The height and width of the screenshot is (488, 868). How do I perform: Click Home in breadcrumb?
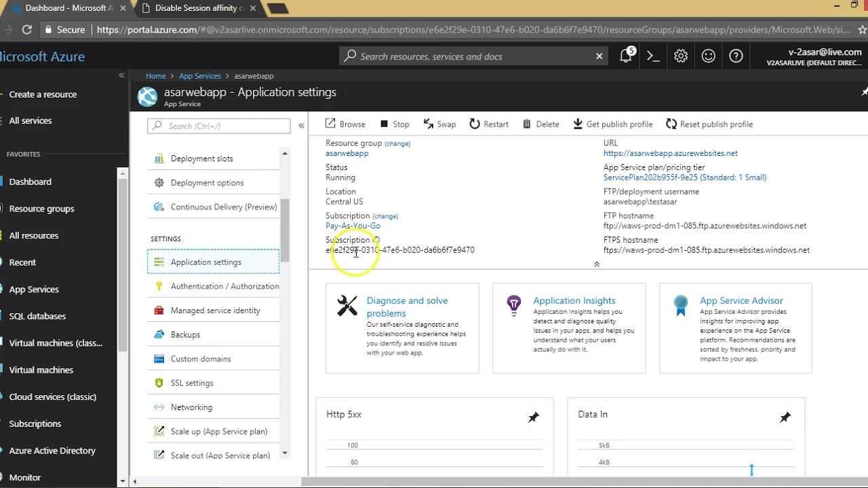tap(155, 76)
